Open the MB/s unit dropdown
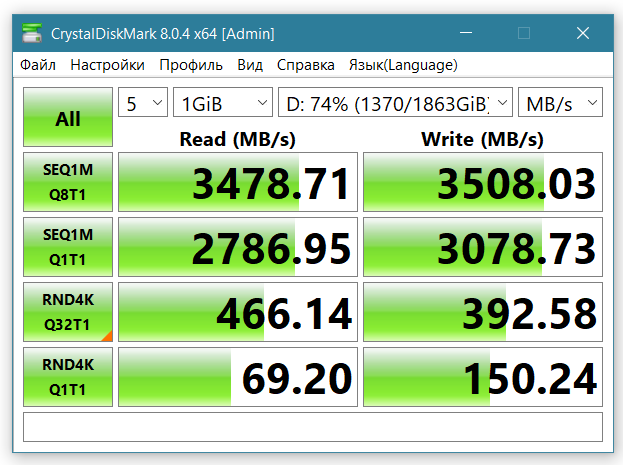 (560, 102)
